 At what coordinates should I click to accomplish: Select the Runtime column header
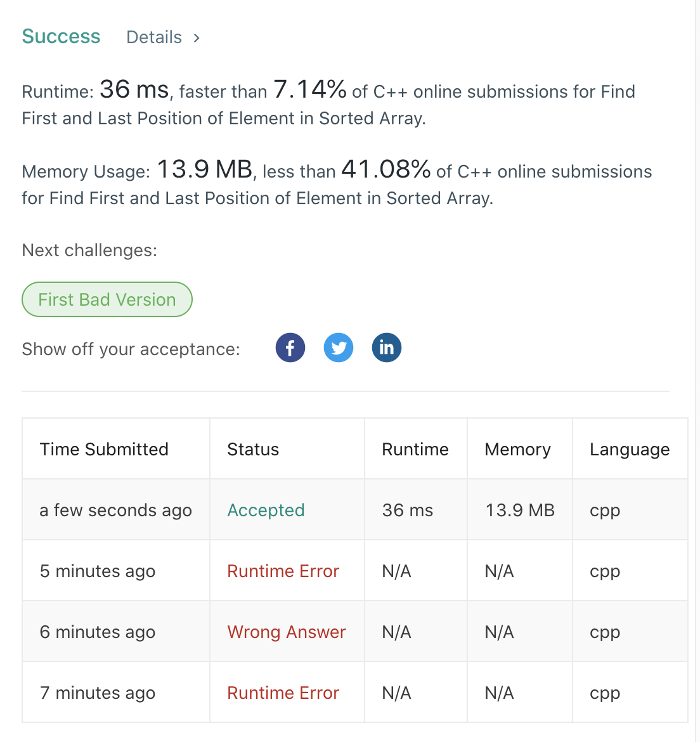[415, 449]
